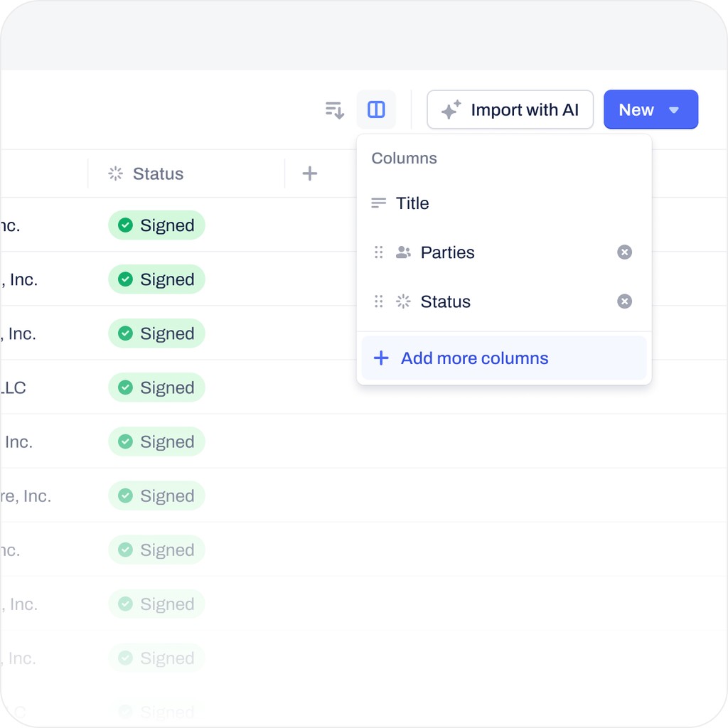
Task: Remove the Status column via its X toggle
Action: pos(624,301)
